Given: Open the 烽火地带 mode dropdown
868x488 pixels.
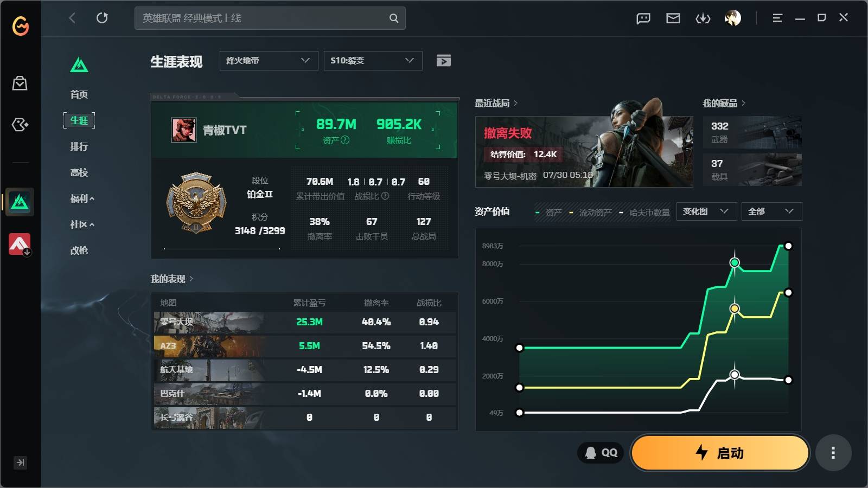Looking at the screenshot, I should tap(269, 61).
